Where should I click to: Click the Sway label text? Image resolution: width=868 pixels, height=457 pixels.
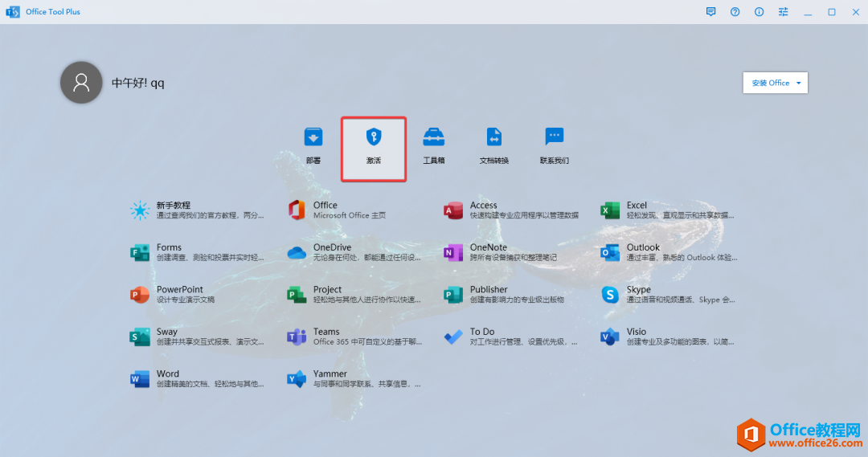coord(166,332)
